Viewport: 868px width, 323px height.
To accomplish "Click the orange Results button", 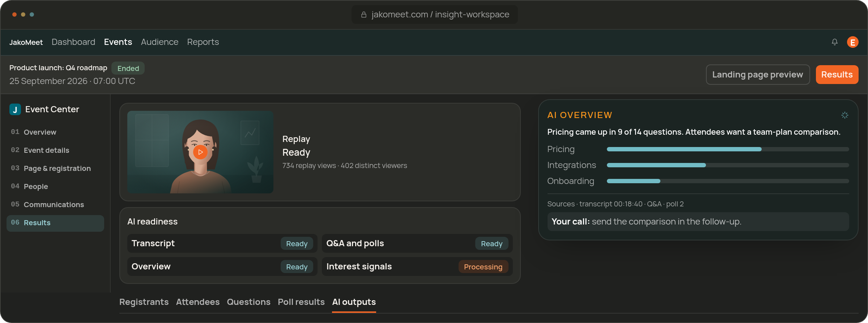I will (837, 75).
